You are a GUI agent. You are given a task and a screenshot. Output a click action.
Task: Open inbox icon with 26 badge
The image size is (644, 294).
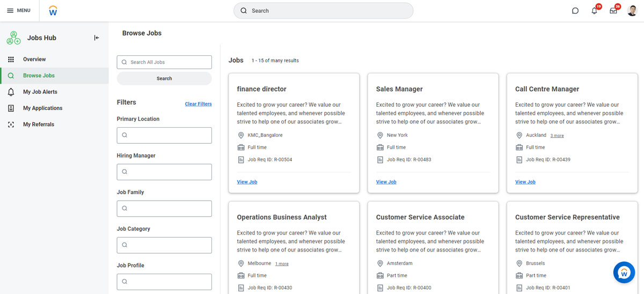(613, 10)
